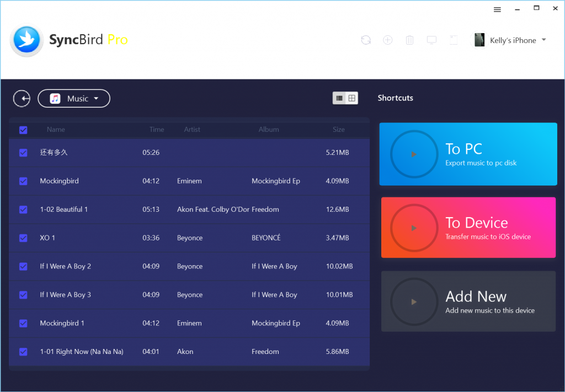Click the SyncBird Pro title text

pyautogui.click(x=88, y=40)
